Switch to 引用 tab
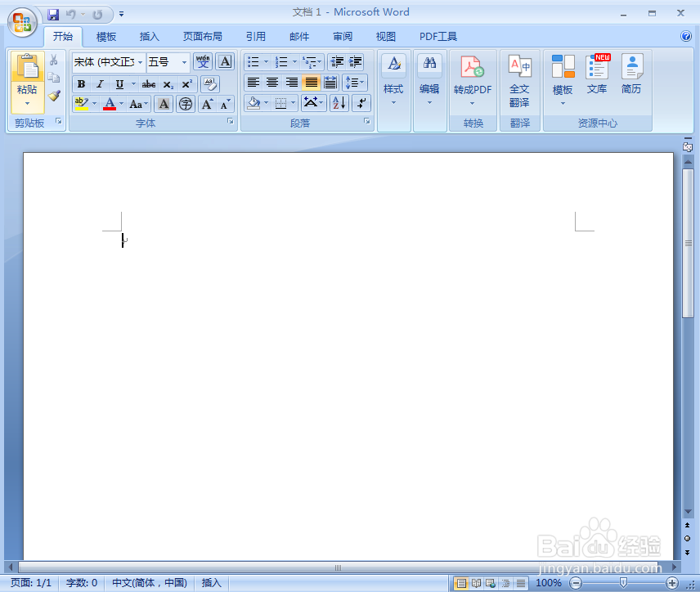This screenshot has height=592, width=700. [256, 37]
